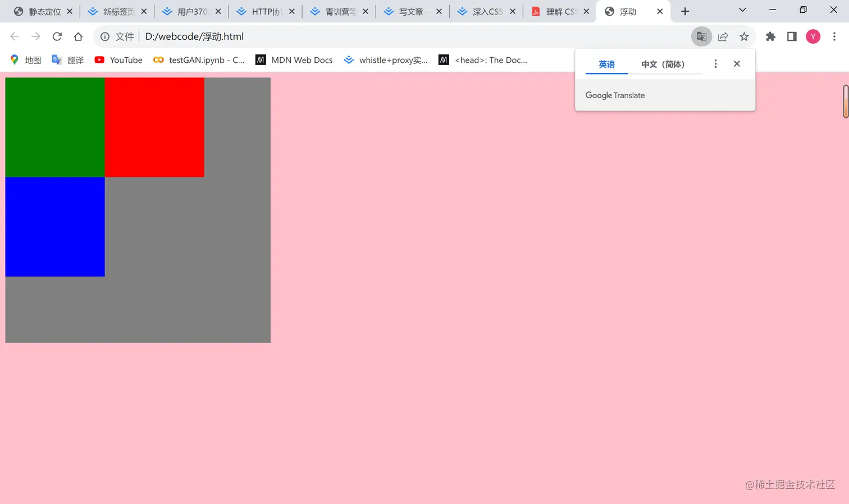Click the page vertical scrollbar thumb
The width and height of the screenshot is (849, 504).
click(846, 102)
